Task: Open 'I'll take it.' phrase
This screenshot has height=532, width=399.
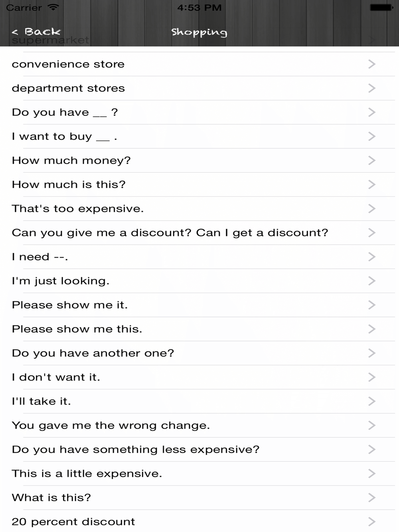Action: point(199,401)
